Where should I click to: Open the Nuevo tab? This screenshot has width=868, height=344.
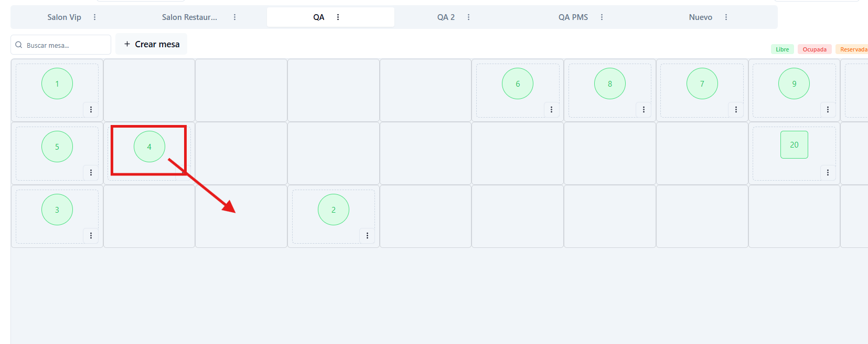tap(700, 17)
